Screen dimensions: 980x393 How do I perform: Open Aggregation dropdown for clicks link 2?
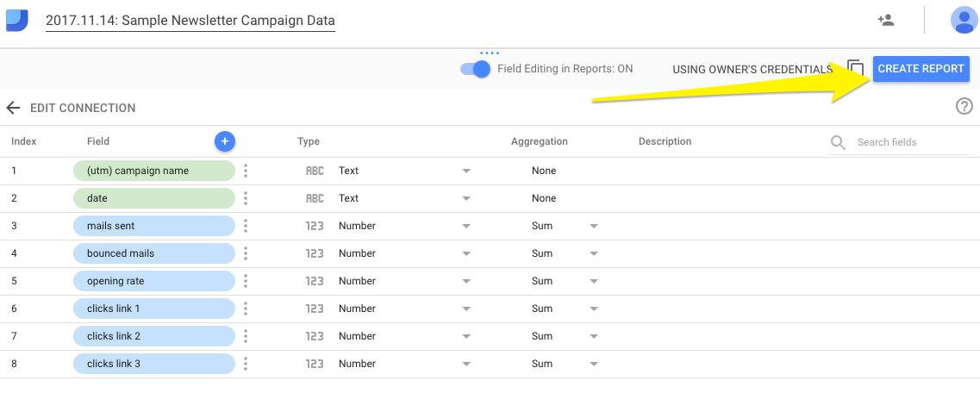click(x=593, y=336)
